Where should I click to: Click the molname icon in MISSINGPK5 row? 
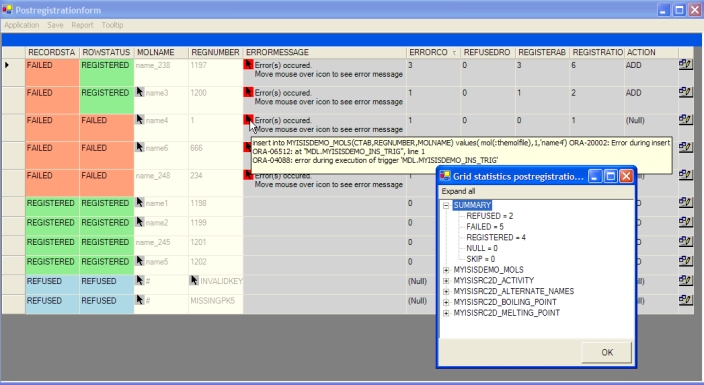(140, 300)
